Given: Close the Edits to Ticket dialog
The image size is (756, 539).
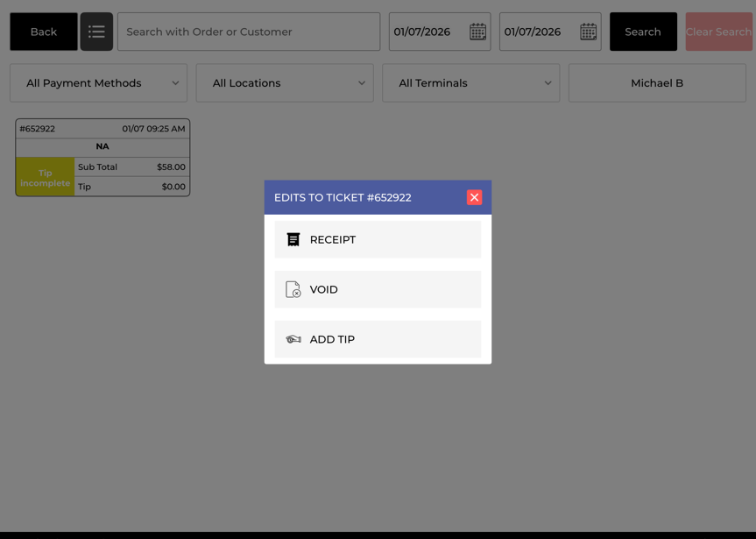Looking at the screenshot, I should pos(474,197).
